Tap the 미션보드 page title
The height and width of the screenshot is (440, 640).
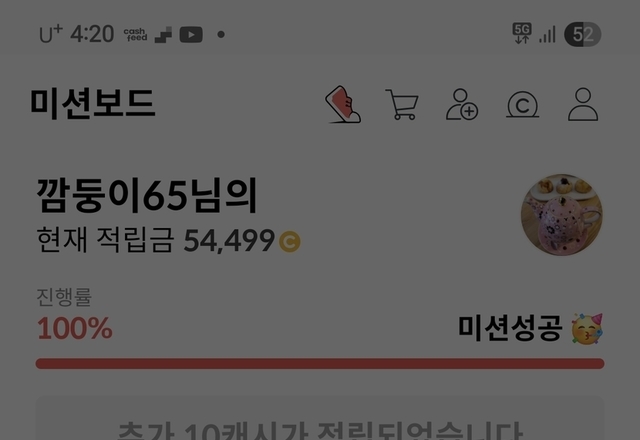coord(93,104)
